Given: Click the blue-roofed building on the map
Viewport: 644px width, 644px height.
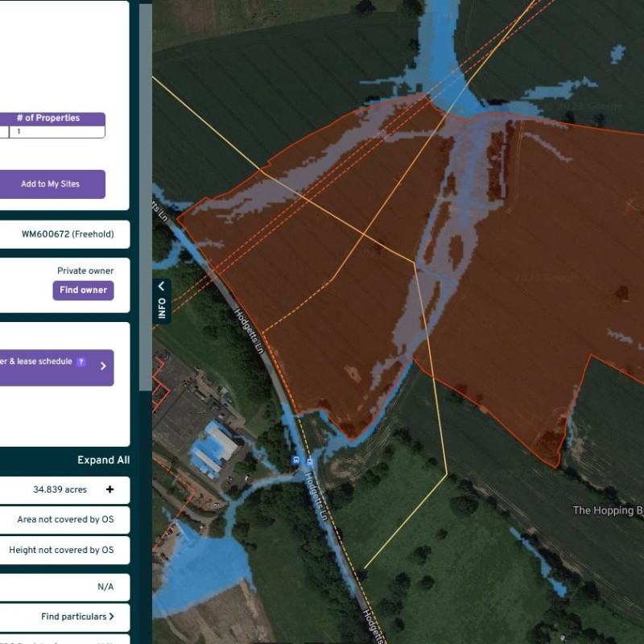Looking at the screenshot, I should click(213, 447).
